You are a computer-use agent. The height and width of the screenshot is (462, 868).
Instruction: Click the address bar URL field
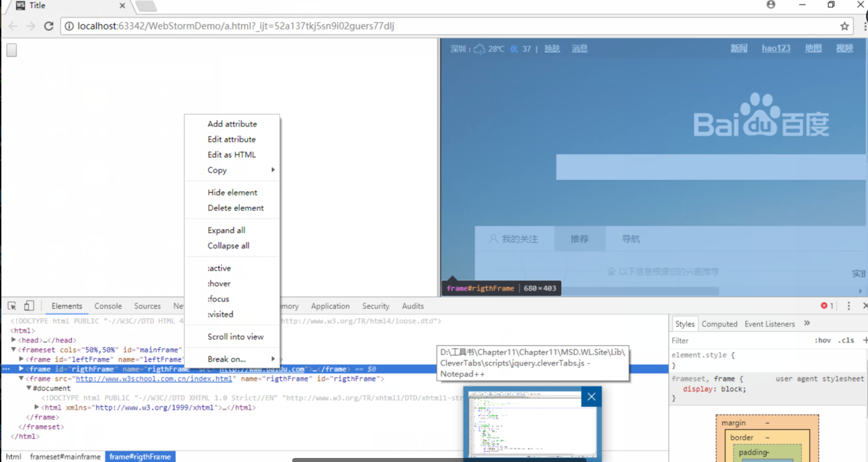pos(457,26)
